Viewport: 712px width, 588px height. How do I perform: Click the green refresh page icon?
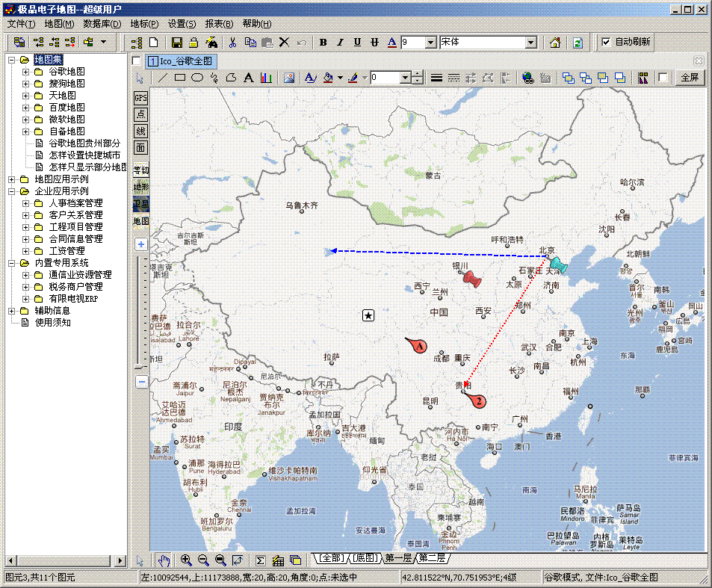(578, 43)
